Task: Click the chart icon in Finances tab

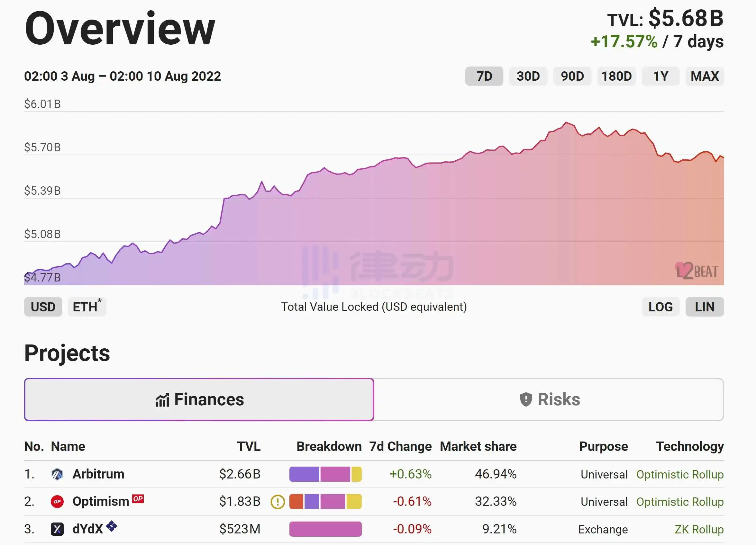Action: coord(162,400)
